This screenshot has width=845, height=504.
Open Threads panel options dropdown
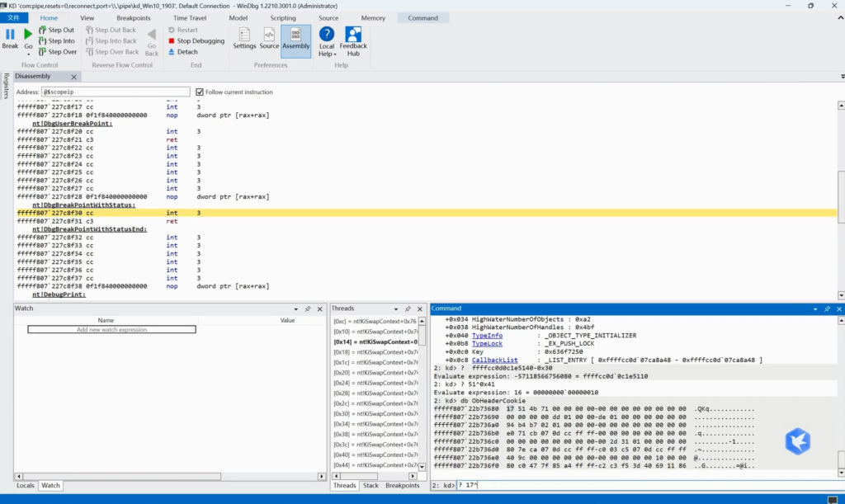(x=396, y=309)
